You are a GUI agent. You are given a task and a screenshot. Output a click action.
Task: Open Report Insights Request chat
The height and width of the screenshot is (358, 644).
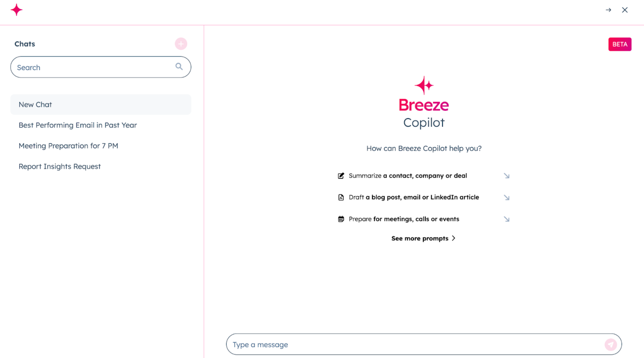(x=60, y=167)
